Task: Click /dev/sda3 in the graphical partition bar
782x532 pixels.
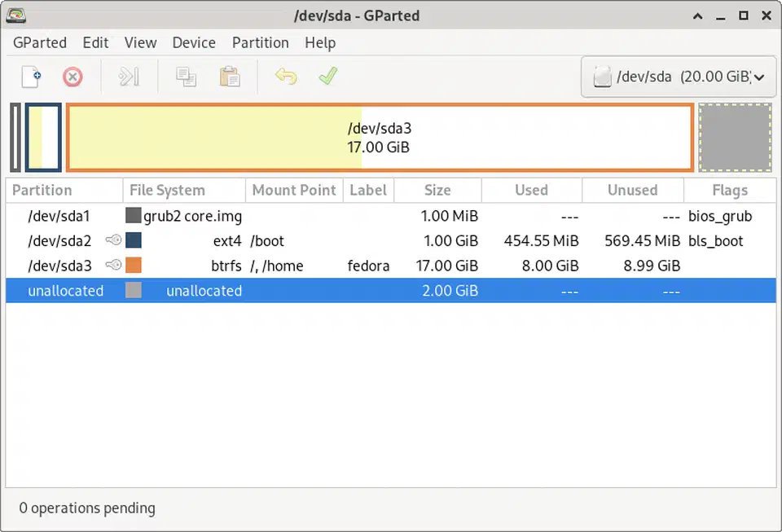Action: tap(380, 137)
